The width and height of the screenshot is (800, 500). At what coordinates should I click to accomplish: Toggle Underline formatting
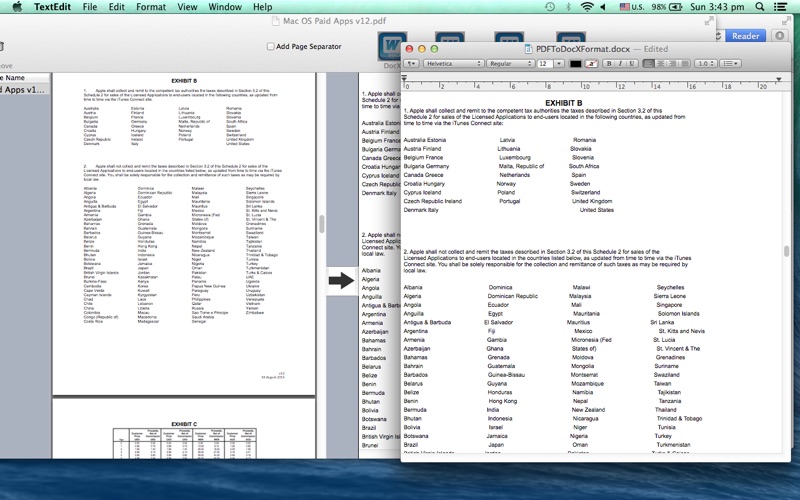(x=632, y=64)
